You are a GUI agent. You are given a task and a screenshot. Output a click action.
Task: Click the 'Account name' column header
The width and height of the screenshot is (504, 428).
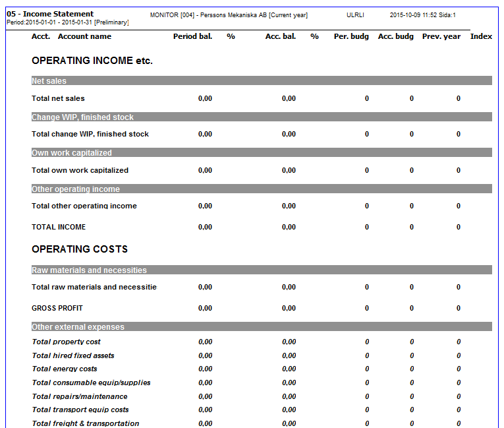point(84,36)
